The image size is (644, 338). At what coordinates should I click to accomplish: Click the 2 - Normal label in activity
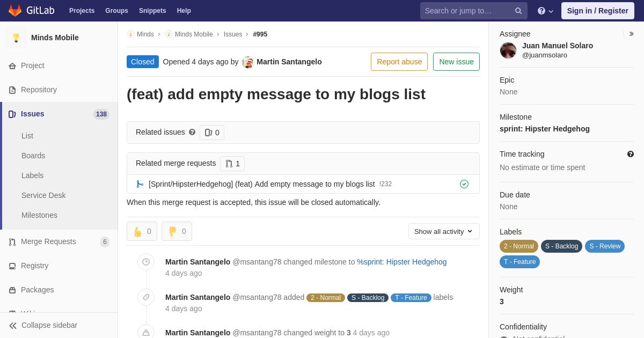coord(326,298)
